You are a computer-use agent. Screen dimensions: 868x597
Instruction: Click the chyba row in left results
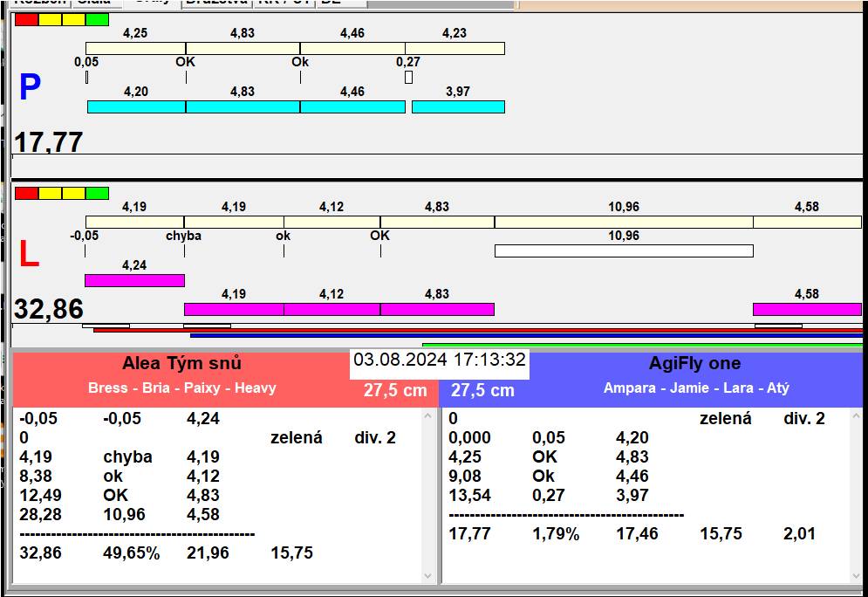tap(127, 456)
